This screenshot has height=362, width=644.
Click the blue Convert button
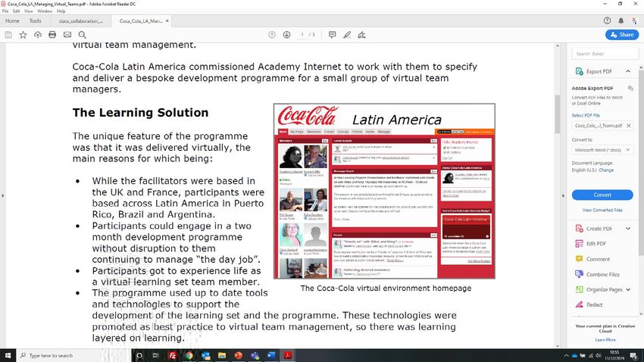tap(602, 195)
